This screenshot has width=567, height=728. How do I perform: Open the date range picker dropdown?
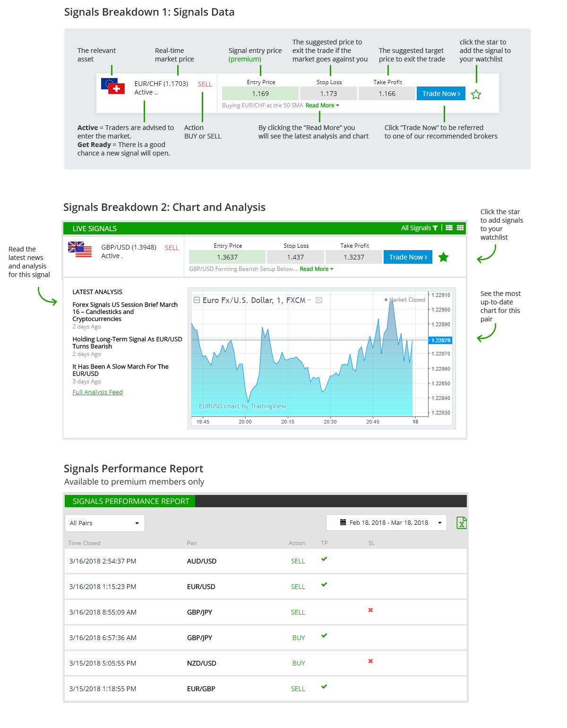386,523
